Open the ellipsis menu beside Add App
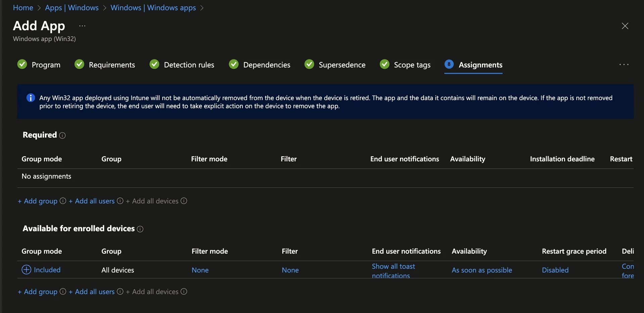This screenshot has width=644, height=313. tap(82, 26)
